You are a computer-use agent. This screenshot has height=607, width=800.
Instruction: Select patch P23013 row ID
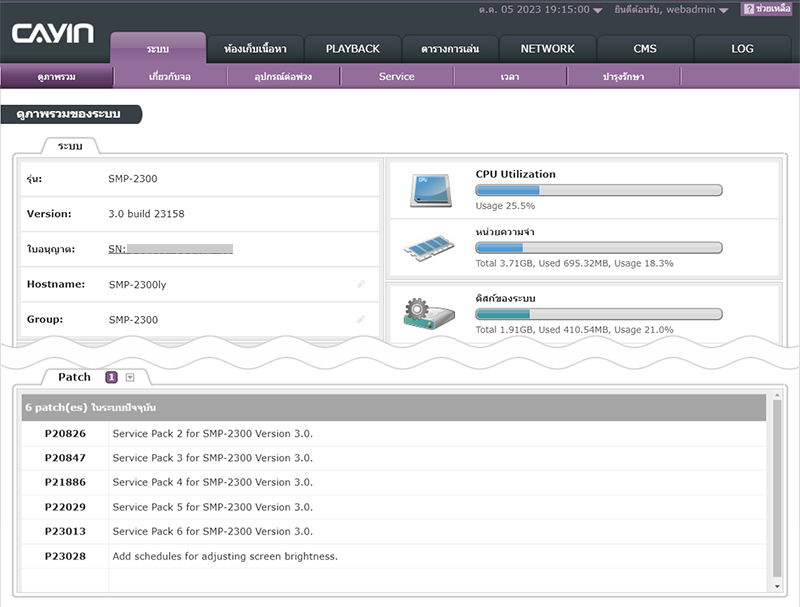tap(65, 532)
